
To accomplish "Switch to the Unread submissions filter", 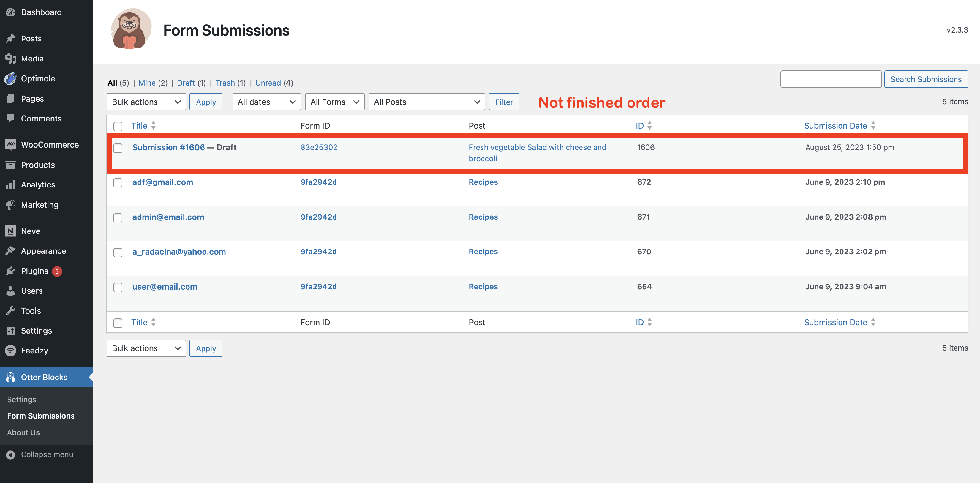I will [268, 83].
